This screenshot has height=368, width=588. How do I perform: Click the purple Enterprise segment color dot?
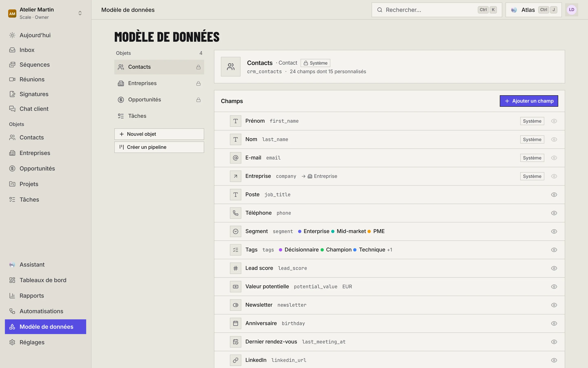[x=300, y=231]
